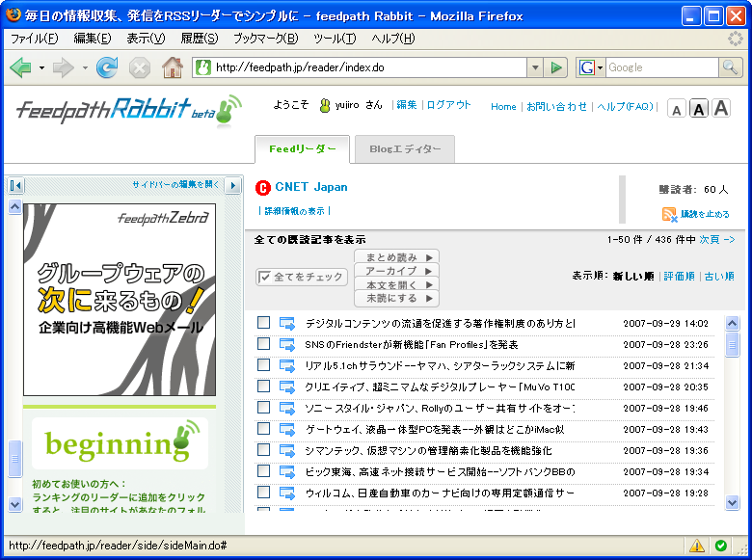Check the box for リアル5.1chサラウンド article
The image size is (752, 560).
pyautogui.click(x=263, y=365)
